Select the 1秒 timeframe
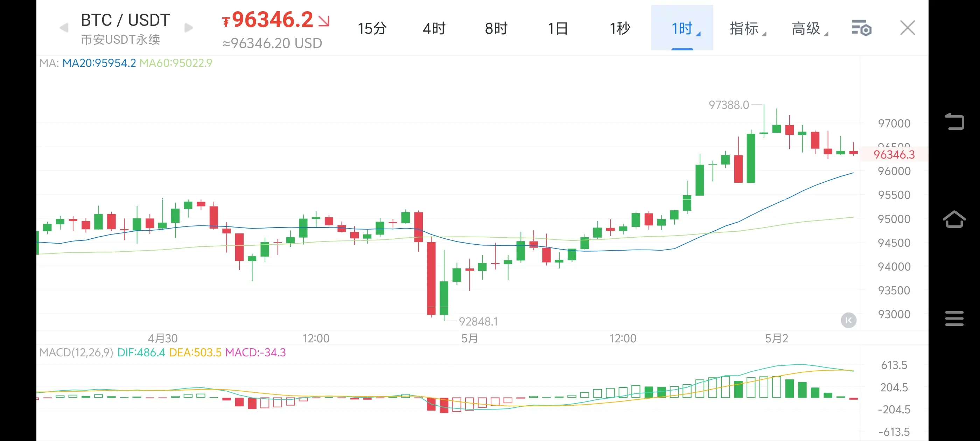Screen dimensions: 980x441 click(x=620, y=28)
